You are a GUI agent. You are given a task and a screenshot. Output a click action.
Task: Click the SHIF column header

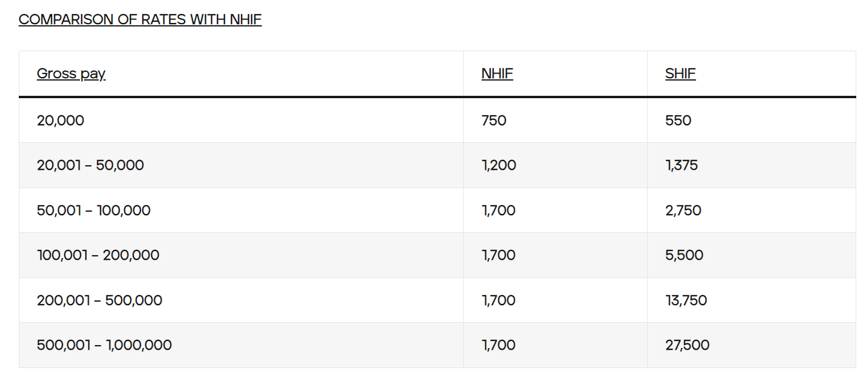[x=681, y=73]
